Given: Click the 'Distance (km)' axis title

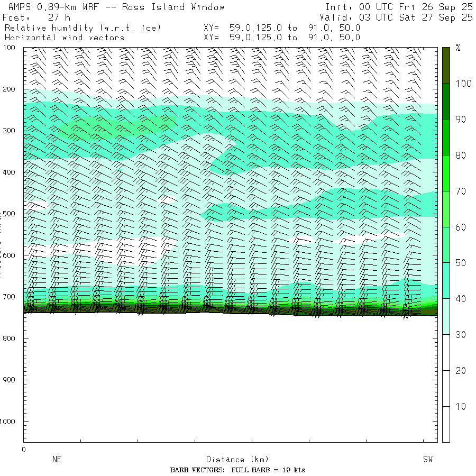Looking at the screenshot, I should 237,460.
